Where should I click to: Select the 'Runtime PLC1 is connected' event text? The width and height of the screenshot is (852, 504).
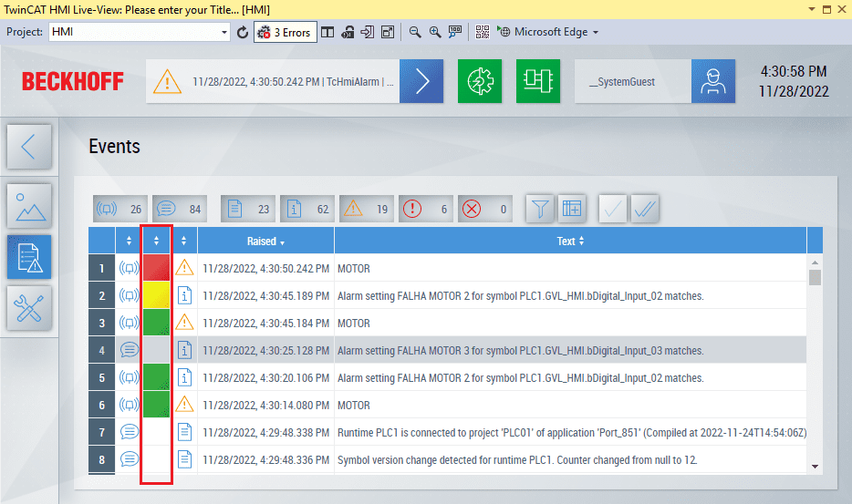572,433
